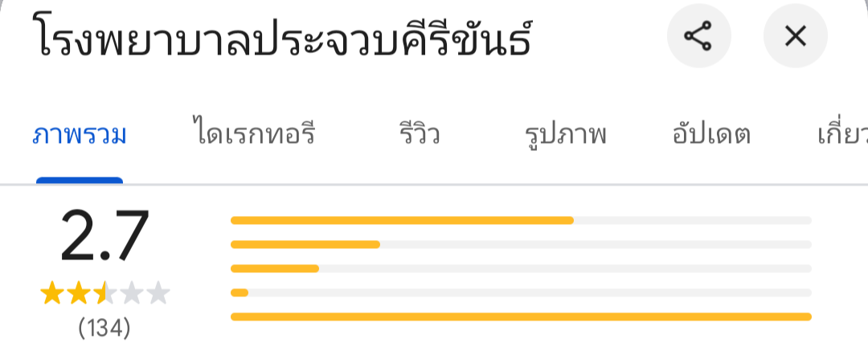Tap the share icon
Image resolution: width=868 pixels, height=351 pixels.
pyautogui.click(x=698, y=36)
